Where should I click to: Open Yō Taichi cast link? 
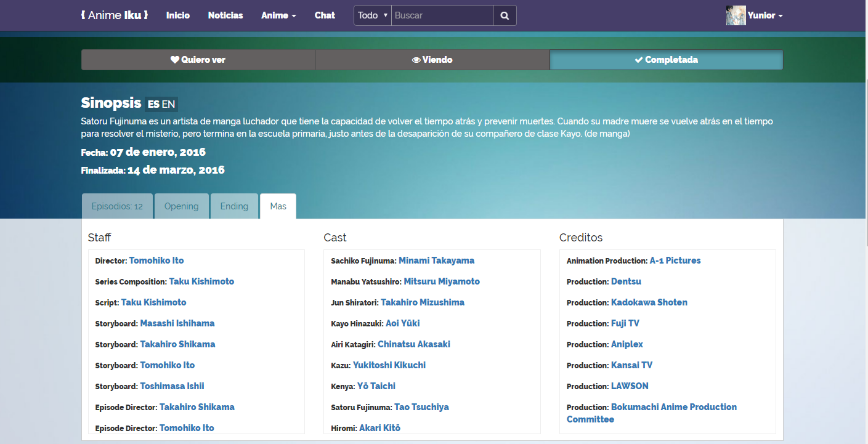click(376, 386)
